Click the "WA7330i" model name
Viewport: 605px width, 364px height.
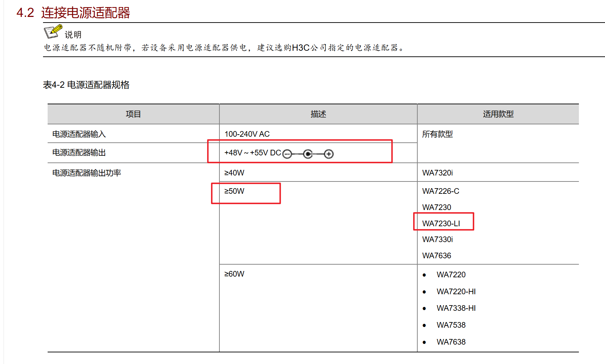click(437, 240)
